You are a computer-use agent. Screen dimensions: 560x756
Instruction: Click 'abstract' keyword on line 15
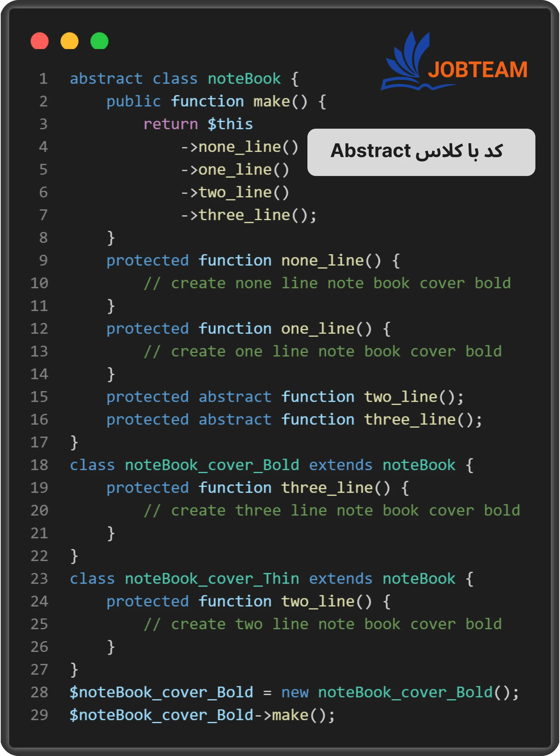(235, 397)
